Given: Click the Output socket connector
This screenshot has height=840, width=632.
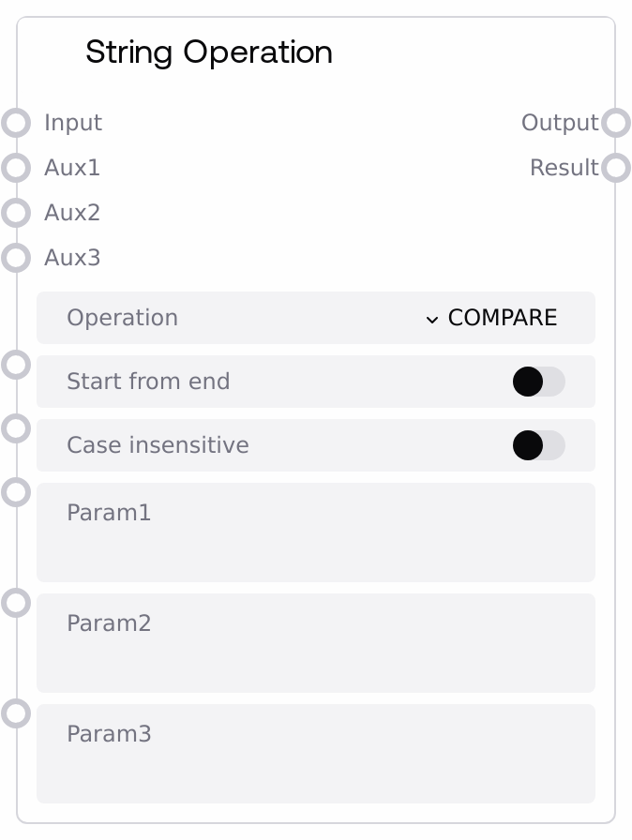Looking at the screenshot, I should tap(615, 123).
